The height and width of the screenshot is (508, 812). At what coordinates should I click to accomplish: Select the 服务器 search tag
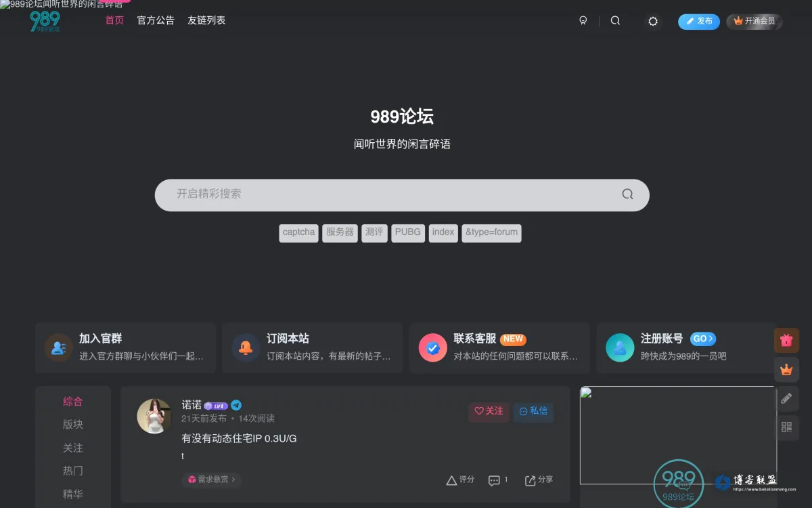point(340,232)
